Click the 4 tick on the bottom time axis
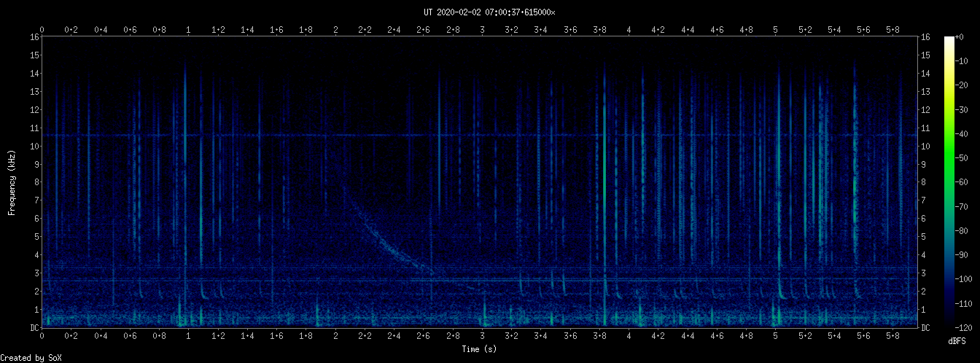The height and width of the screenshot is (363, 980). pos(629,337)
